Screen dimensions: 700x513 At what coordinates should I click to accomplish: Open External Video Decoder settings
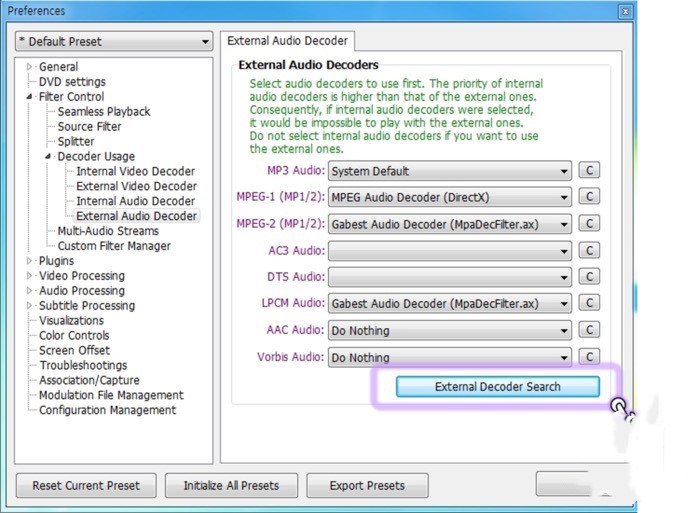tap(136, 186)
